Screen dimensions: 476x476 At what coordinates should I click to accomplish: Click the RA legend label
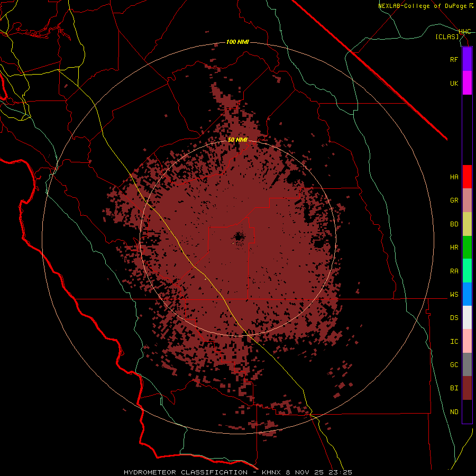point(454,271)
